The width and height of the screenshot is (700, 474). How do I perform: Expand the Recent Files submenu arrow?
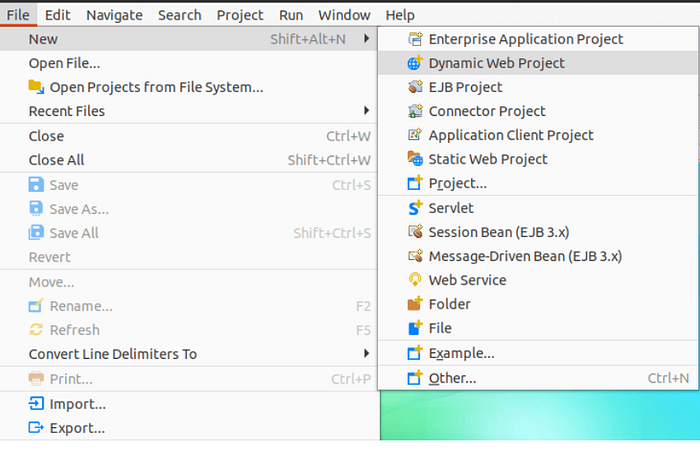click(366, 110)
